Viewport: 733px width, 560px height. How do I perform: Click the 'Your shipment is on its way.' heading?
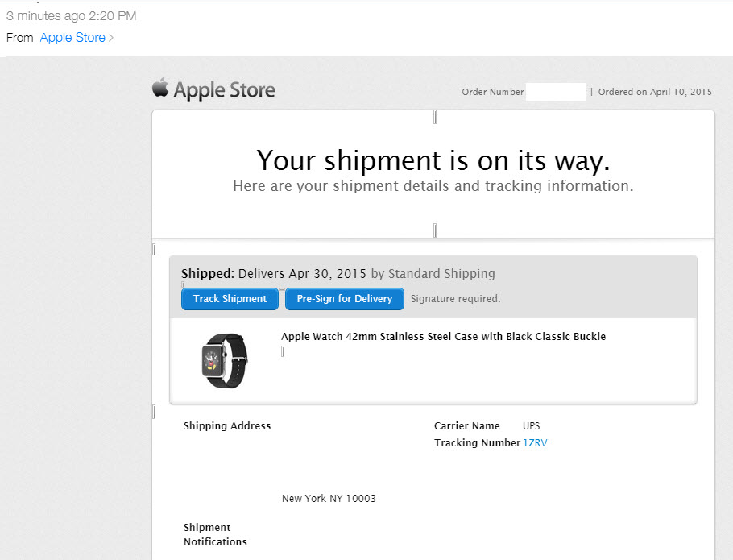[433, 160]
